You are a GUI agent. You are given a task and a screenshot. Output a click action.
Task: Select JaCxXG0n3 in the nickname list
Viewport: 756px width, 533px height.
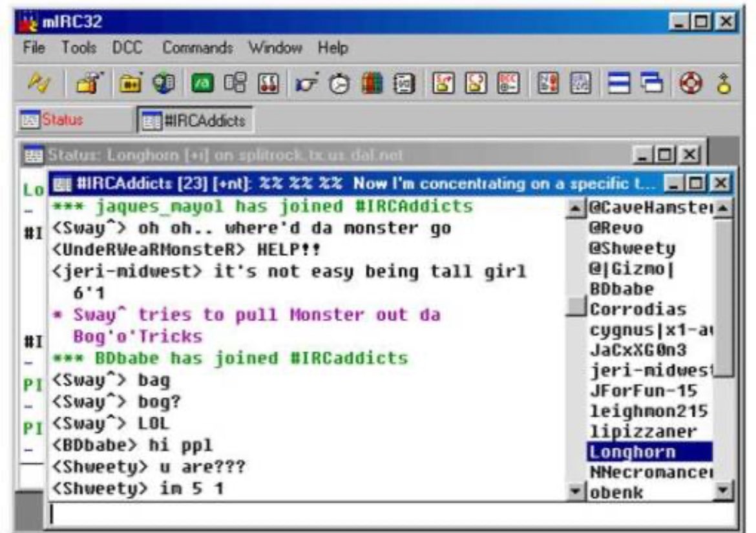(x=649, y=350)
